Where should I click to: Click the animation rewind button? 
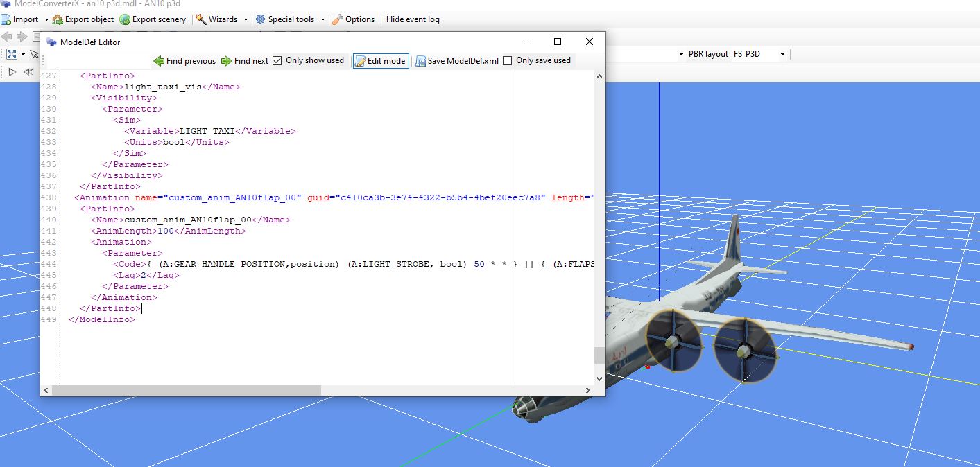click(x=28, y=71)
